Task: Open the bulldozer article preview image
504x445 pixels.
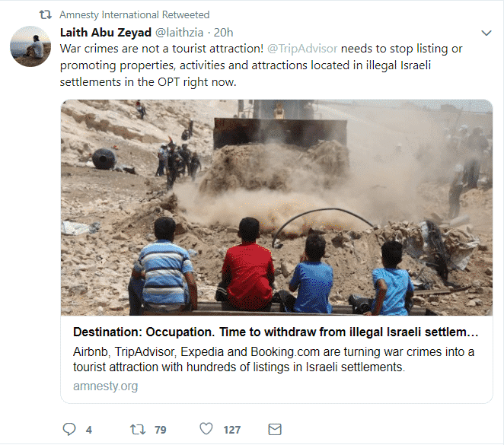Action: pyautogui.click(x=276, y=208)
